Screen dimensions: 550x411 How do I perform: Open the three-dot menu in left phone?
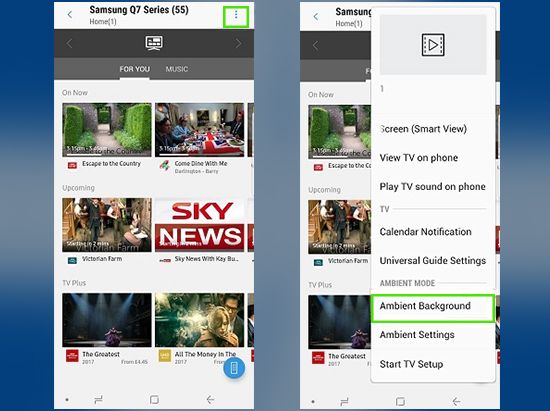[236, 15]
